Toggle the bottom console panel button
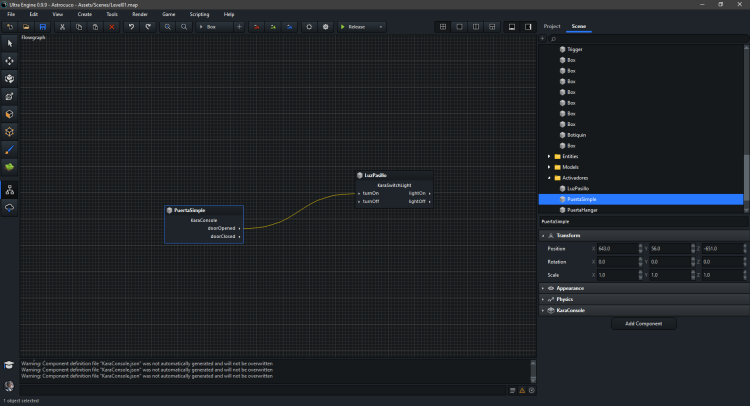The height and width of the screenshot is (406, 750). pyautogui.click(x=511, y=26)
